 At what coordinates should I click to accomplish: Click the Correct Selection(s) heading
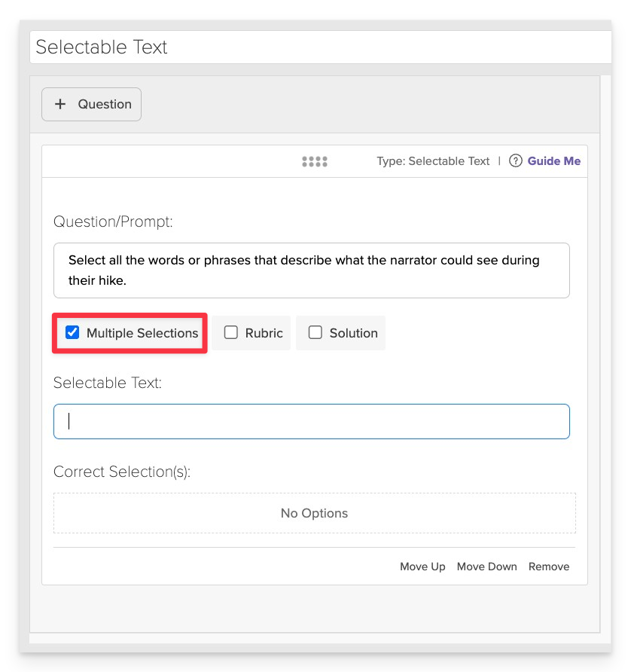[x=122, y=472]
